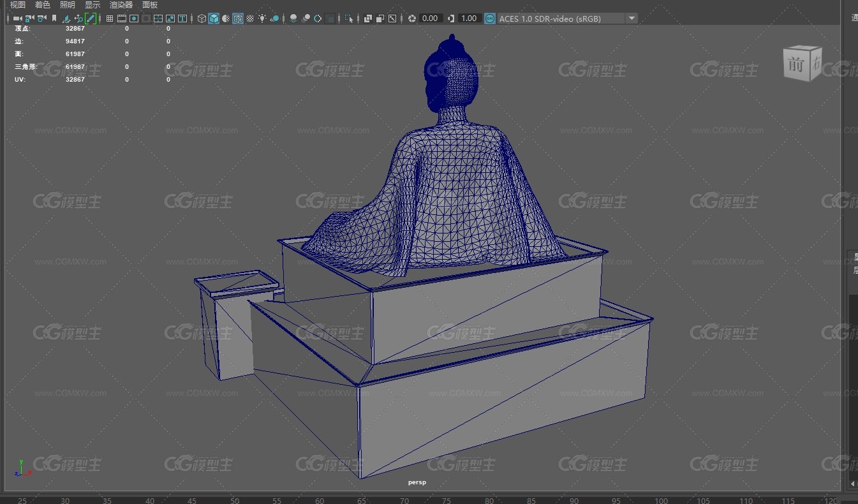The height and width of the screenshot is (504, 858).
Task: Click the 顶点 vertex count 32867
Action: pyautogui.click(x=75, y=29)
